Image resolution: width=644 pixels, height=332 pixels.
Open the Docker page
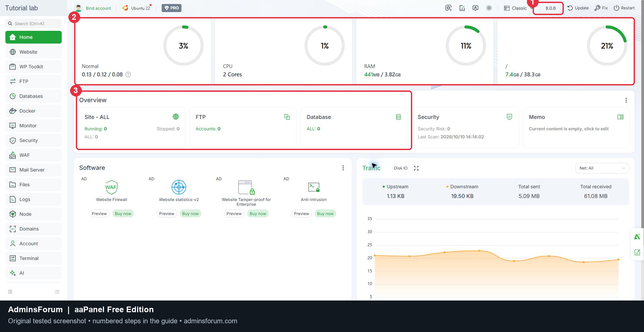pos(34,111)
